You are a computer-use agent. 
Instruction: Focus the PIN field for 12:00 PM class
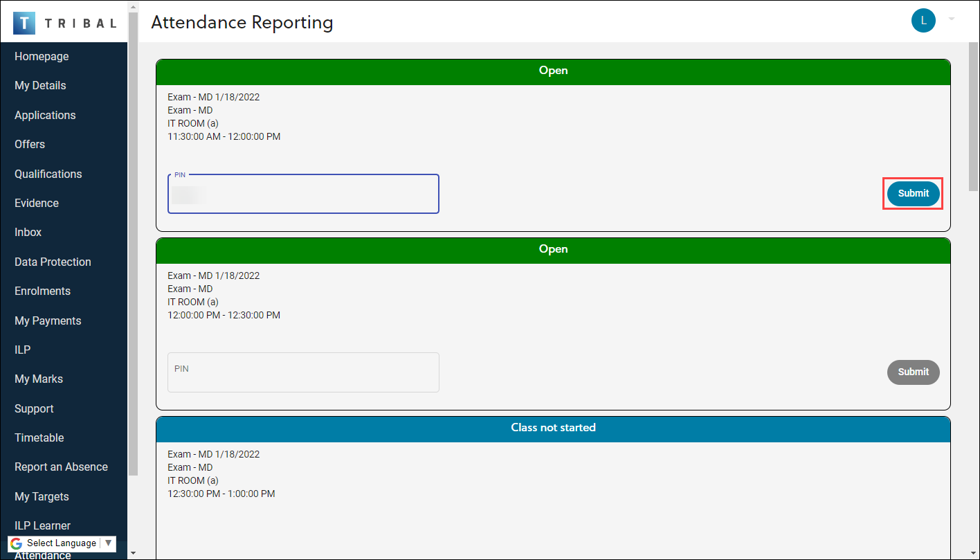point(303,373)
